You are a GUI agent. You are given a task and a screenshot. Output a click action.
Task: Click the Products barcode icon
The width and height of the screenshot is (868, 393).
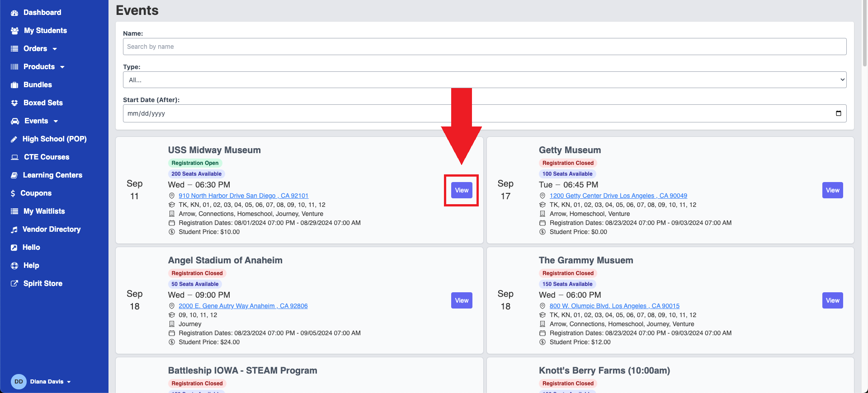[14, 67]
